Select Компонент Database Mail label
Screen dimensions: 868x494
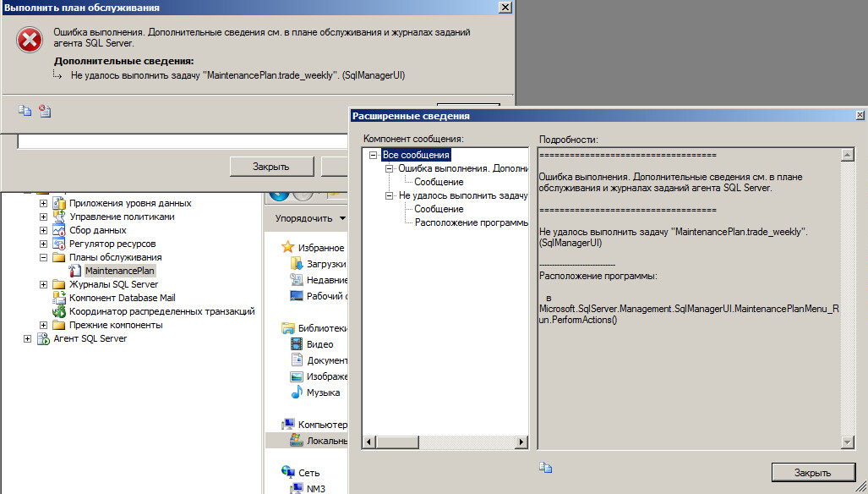click(123, 298)
